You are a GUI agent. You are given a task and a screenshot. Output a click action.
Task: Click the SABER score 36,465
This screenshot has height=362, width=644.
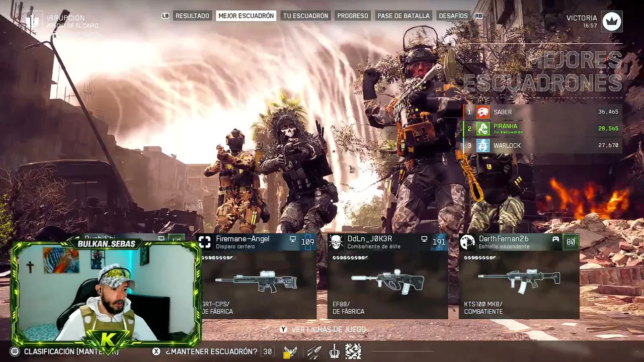[x=608, y=112]
